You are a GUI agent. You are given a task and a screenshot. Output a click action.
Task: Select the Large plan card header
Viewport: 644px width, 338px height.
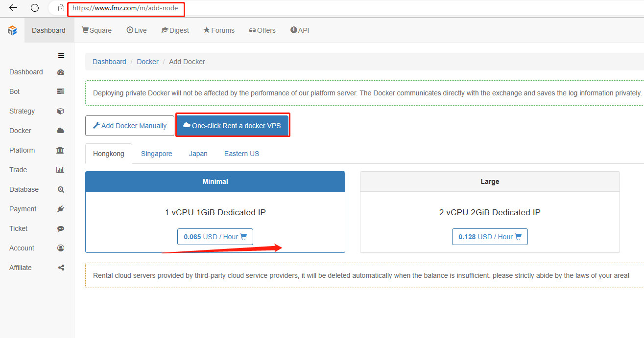coord(490,181)
